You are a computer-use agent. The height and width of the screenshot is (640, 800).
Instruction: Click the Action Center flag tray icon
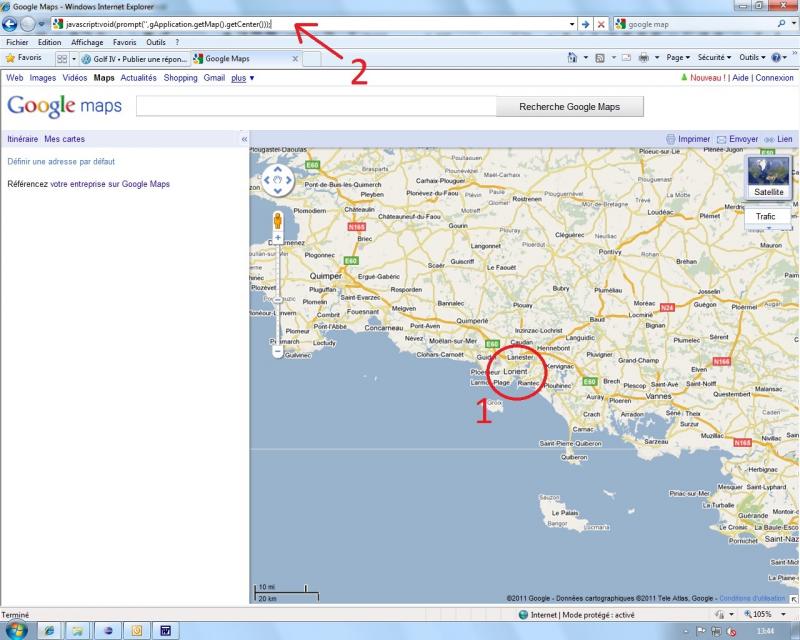[x=701, y=631]
